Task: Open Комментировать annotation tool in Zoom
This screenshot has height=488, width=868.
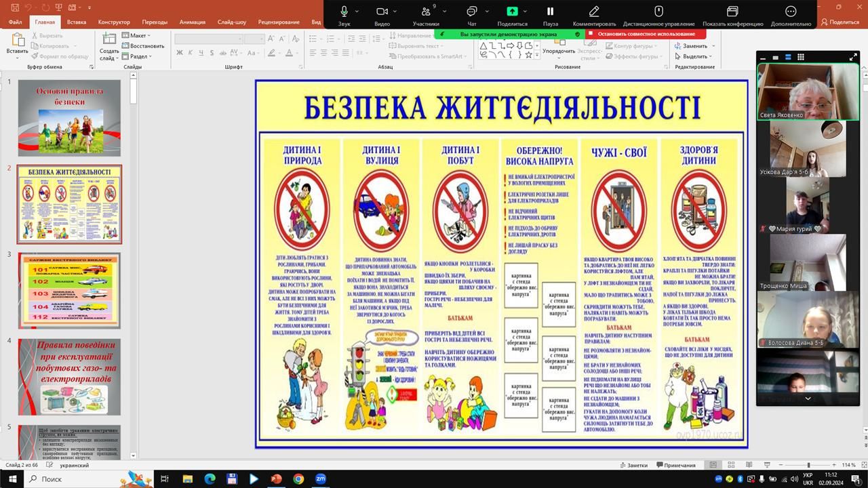Action: (x=594, y=15)
